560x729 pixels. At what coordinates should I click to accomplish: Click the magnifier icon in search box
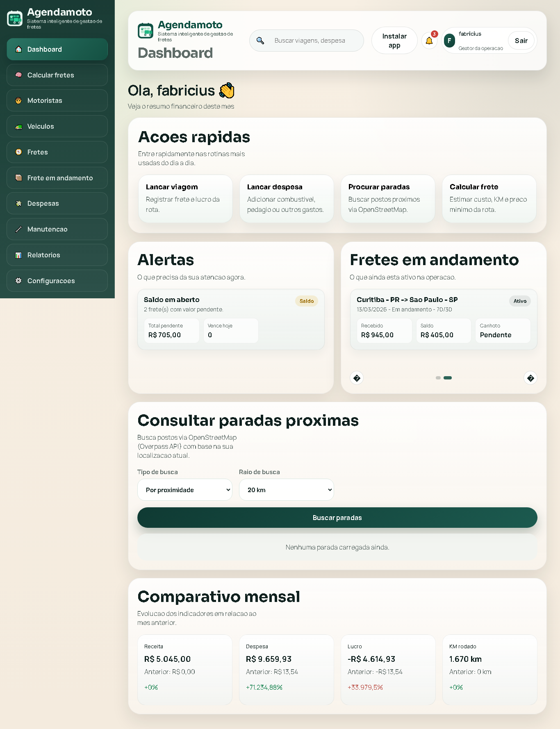(x=260, y=41)
